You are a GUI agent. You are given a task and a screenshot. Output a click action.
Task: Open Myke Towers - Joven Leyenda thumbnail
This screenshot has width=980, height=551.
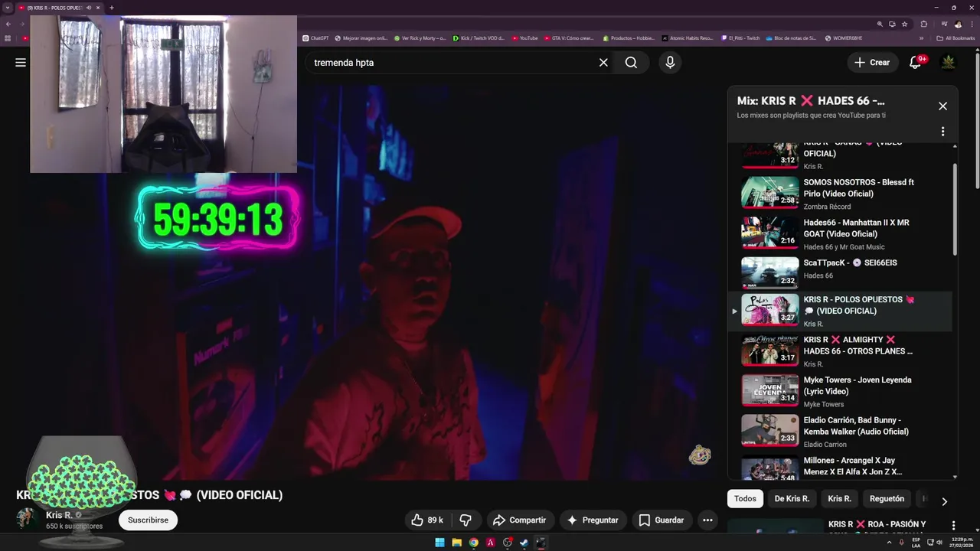pos(769,390)
